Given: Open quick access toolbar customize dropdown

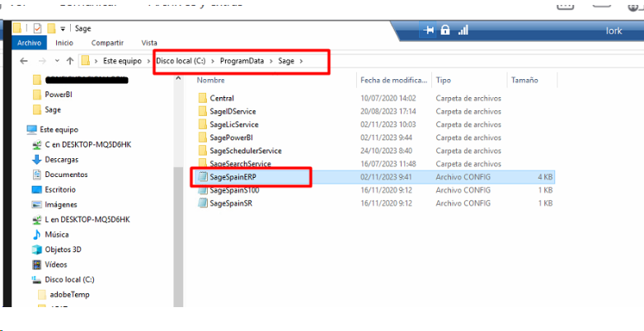Looking at the screenshot, I should 63,29.
